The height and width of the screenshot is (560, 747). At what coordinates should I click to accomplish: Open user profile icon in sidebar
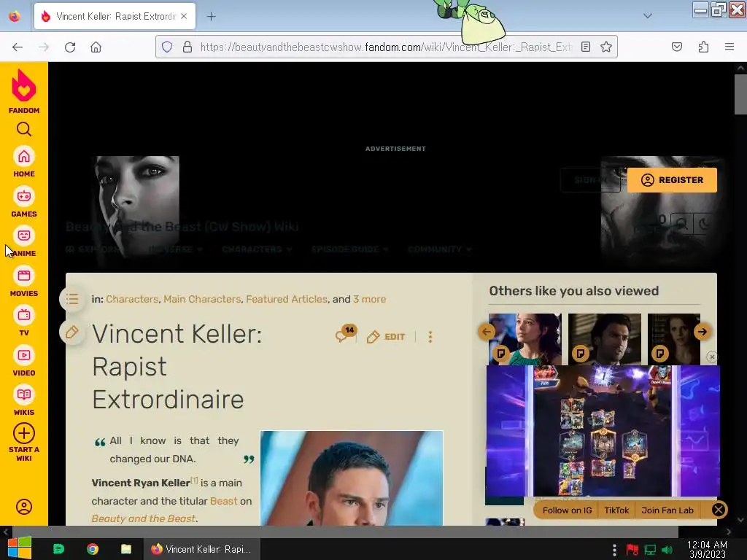click(x=24, y=507)
